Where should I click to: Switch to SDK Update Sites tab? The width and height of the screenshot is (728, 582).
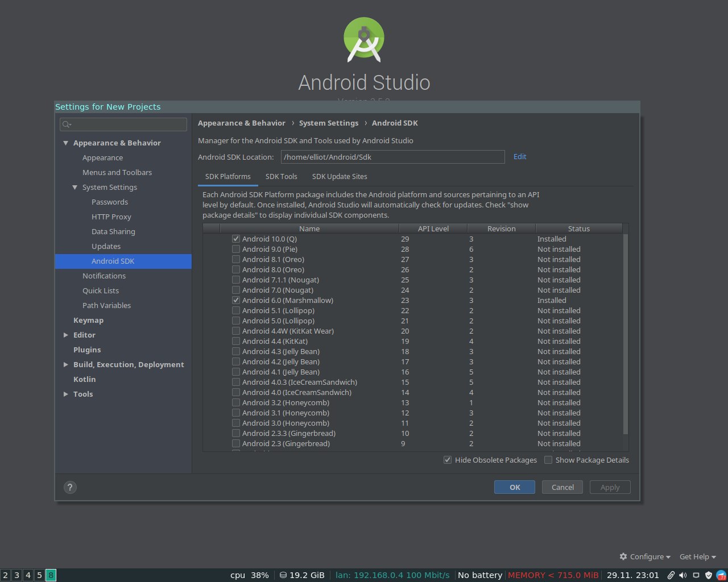(340, 177)
